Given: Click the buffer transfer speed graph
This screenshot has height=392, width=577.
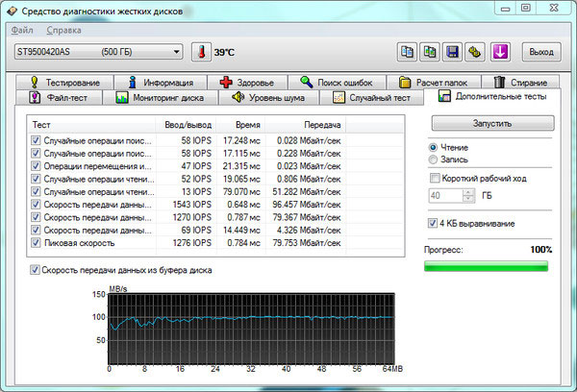Looking at the screenshot, I should click(251, 329).
